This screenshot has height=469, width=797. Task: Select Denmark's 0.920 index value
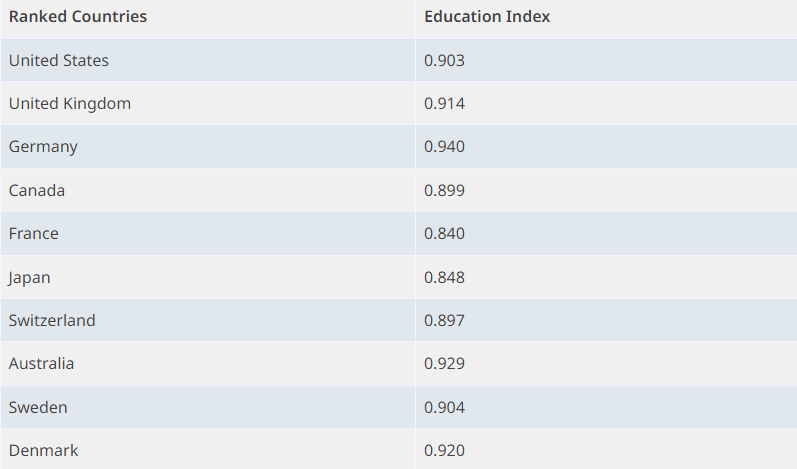(x=444, y=451)
